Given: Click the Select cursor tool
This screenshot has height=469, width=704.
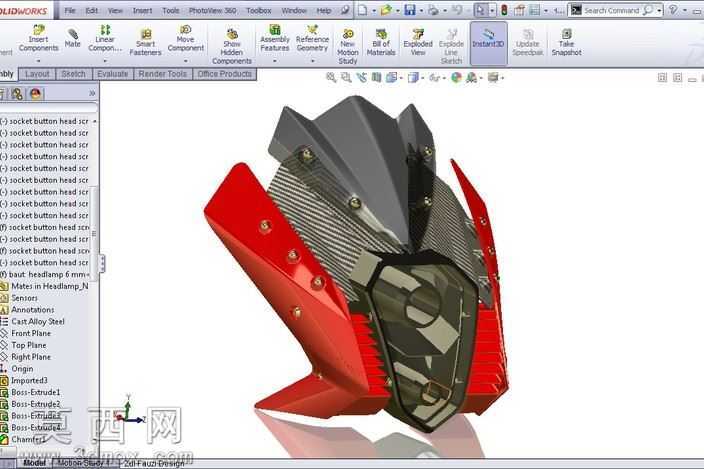Looking at the screenshot, I should pyautogui.click(x=480, y=10).
